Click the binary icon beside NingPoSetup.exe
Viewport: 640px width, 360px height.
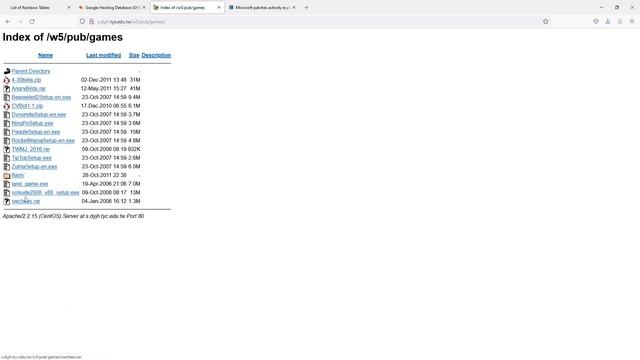[x=7, y=123]
